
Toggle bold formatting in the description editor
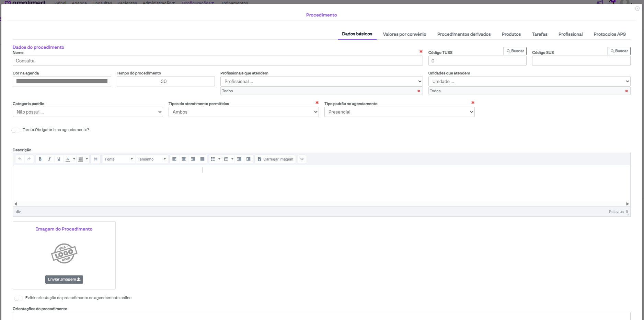pyautogui.click(x=40, y=159)
